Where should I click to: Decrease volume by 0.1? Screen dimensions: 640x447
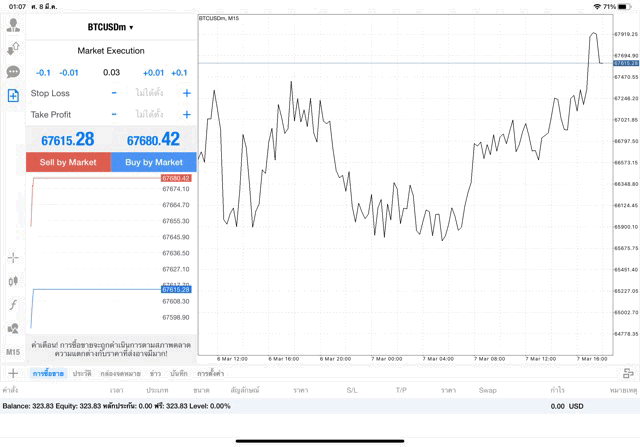(43, 73)
